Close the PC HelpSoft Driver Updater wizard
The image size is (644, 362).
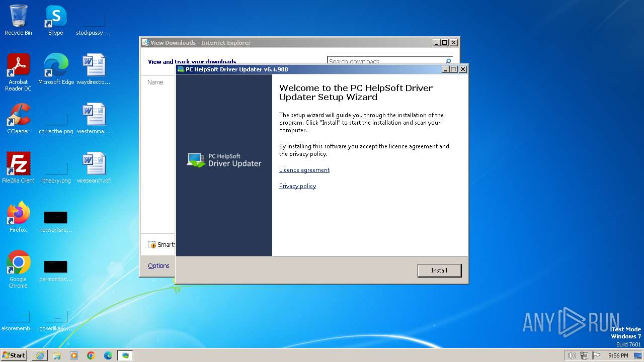(463, 69)
